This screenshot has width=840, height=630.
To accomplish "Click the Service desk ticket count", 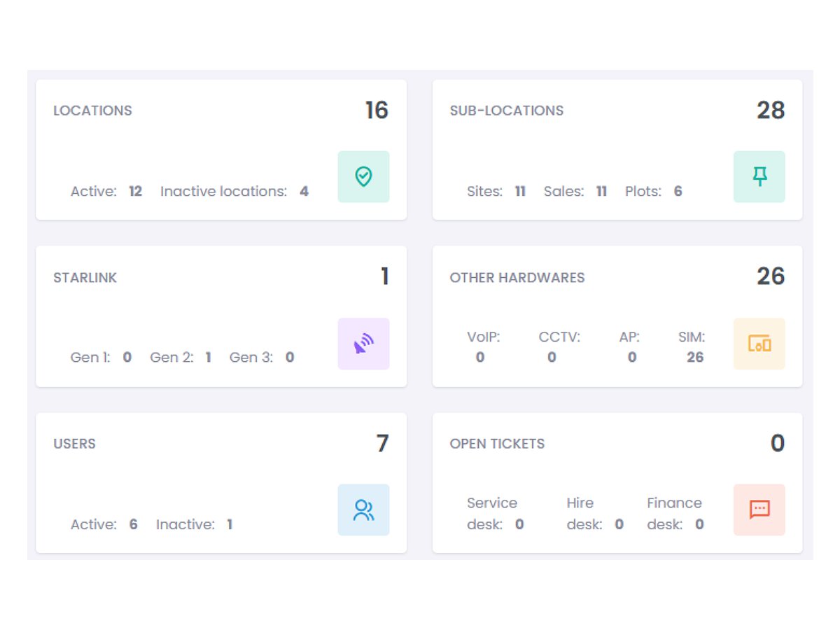I will (x=519, y=524).
